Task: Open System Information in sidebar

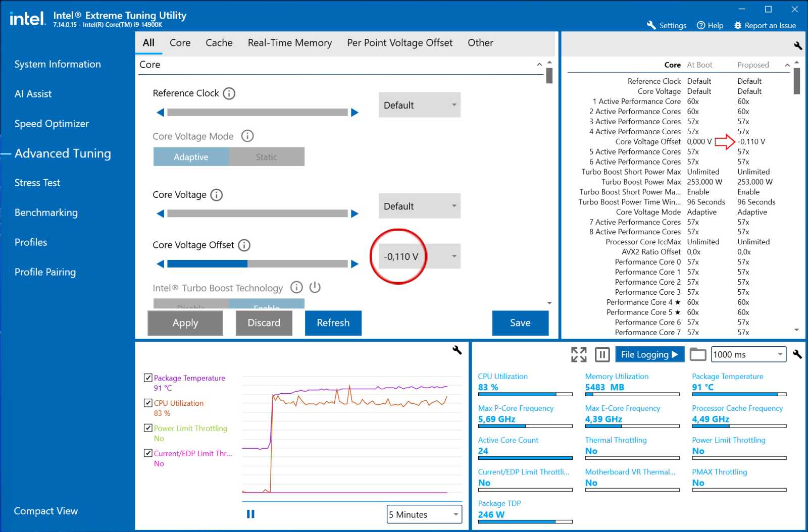Action: [58, 64]
